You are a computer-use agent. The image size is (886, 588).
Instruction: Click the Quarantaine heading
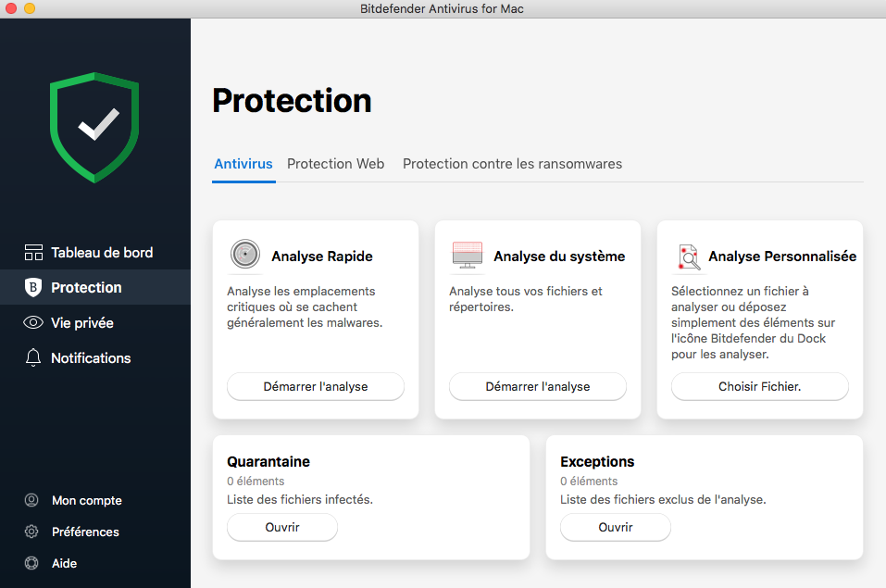pyautogui.click(x=268, y=461)
